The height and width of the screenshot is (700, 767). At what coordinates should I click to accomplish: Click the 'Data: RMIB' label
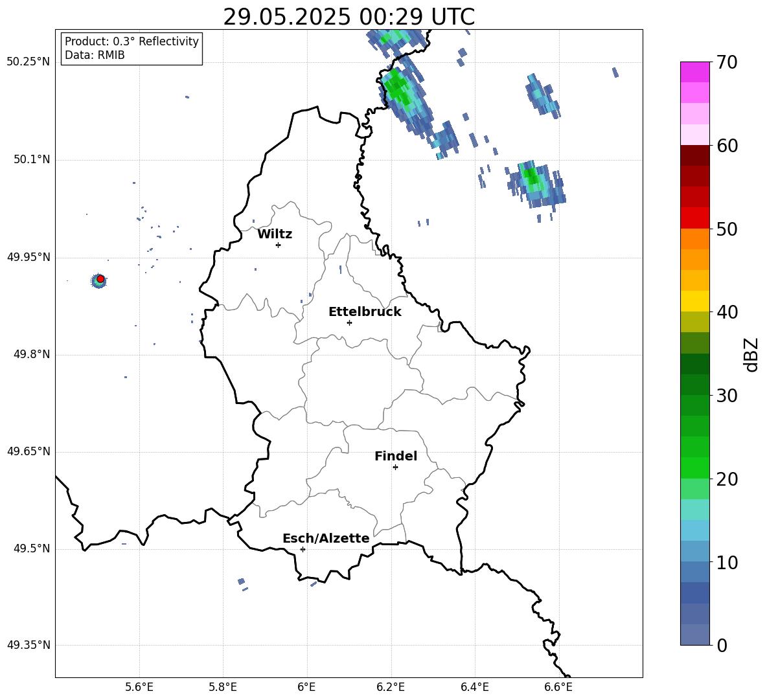point(95,55)
